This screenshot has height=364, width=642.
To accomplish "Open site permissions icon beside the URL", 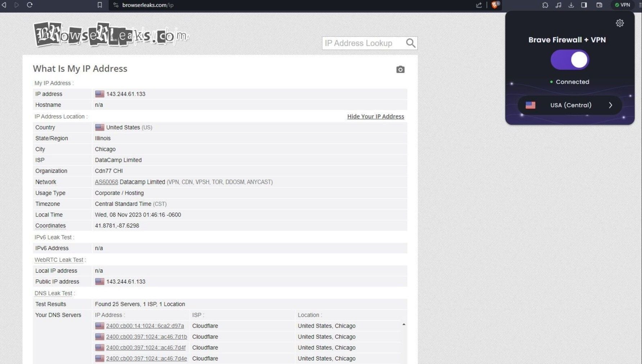I will click(x=116, y=5).
